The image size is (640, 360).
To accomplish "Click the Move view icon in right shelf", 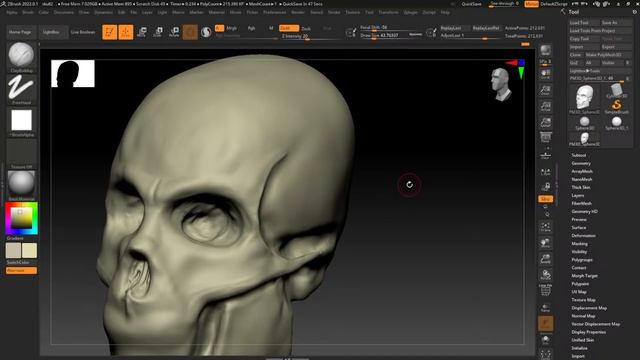I will coord(546,243).
